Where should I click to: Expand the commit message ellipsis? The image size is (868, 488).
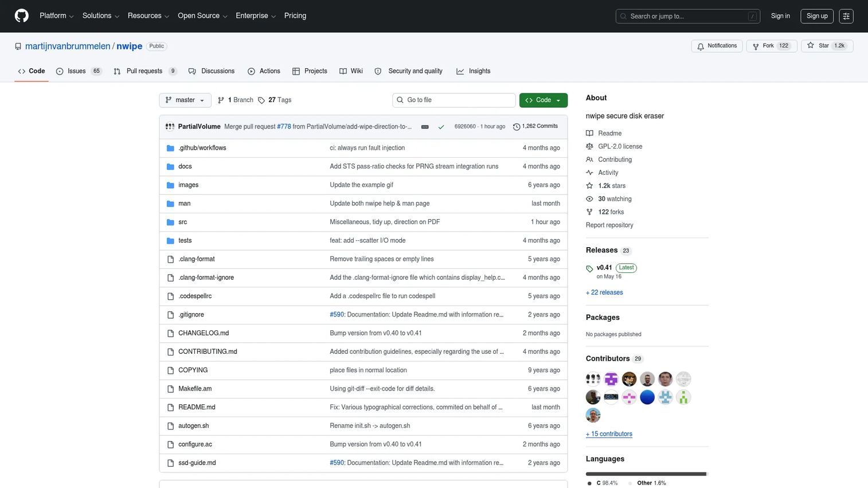coord(425,127)
